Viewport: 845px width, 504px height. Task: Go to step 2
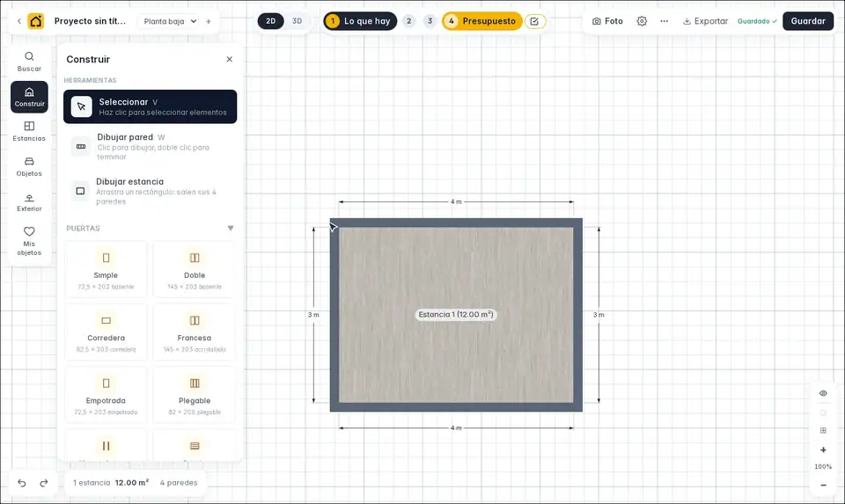(x=409, y=21)
